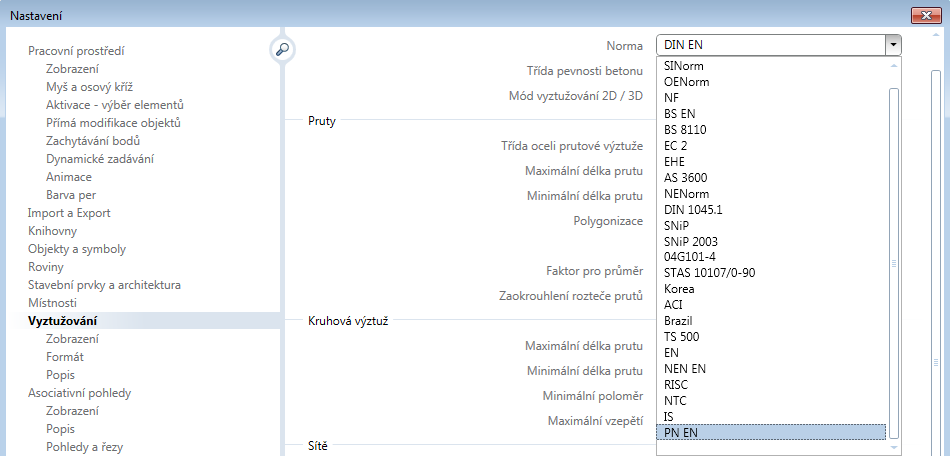The width and height of the screenshot is (950, 456).
Task: Pick STAS 10107/0-90 from the list
Action: point(709,273)
